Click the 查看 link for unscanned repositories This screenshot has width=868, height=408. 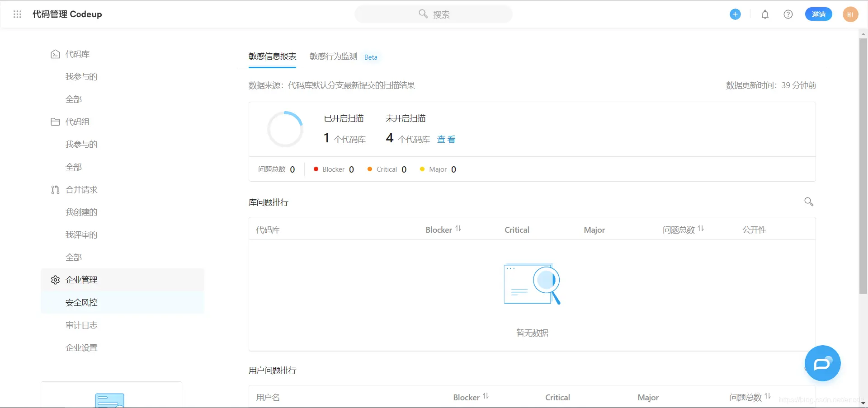446,139
